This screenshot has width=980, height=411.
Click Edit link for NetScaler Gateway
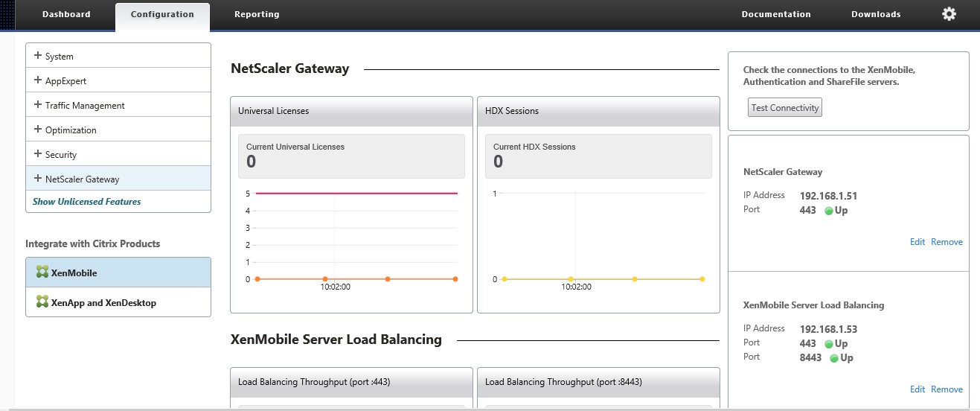(917, 242)
